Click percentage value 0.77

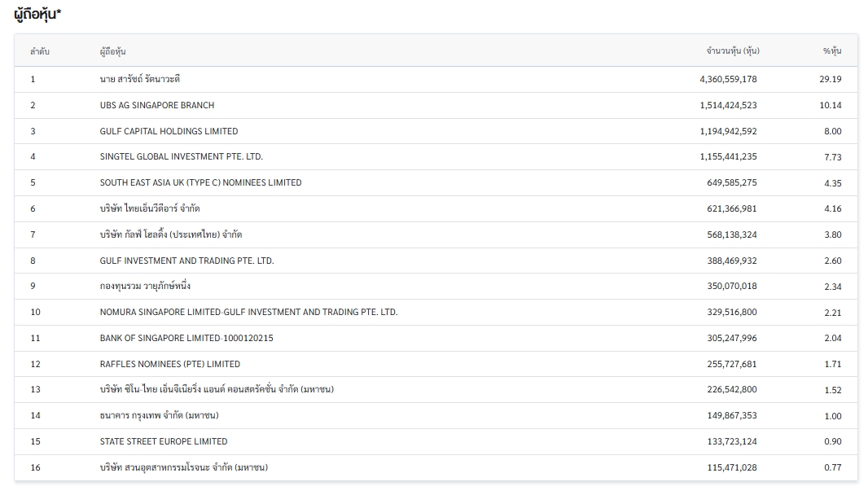pos(832,468)
